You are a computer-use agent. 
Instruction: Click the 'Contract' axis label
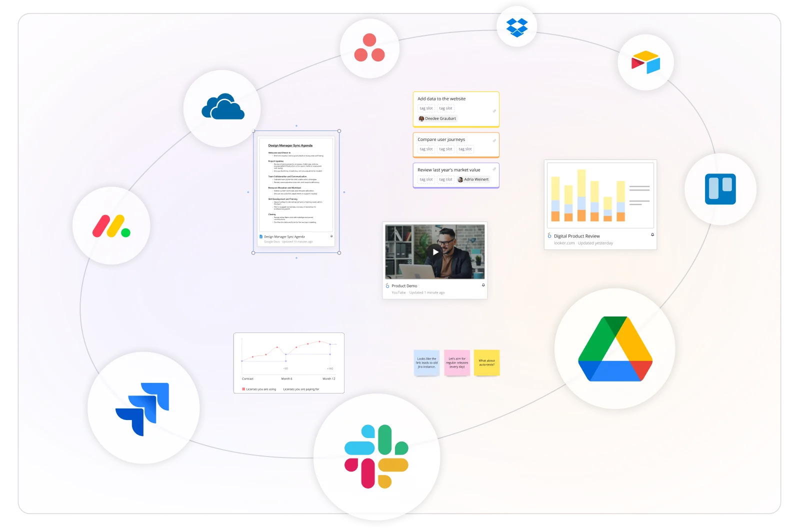pyautogui.click(x=247, y=378)
